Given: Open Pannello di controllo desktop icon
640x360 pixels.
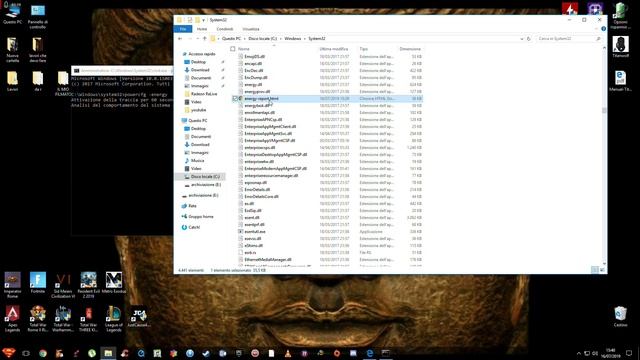Looking at the screenshot, I should [x=38, y=17].
